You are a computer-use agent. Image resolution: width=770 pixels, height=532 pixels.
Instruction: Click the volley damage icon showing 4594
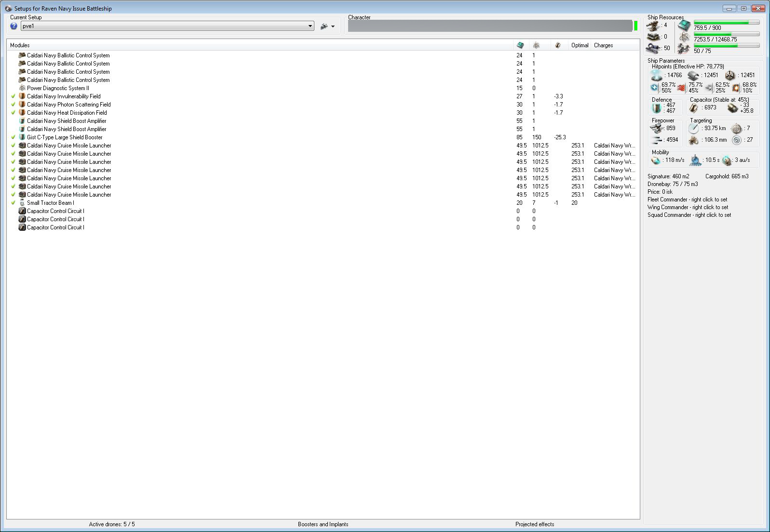coord(657,140)
